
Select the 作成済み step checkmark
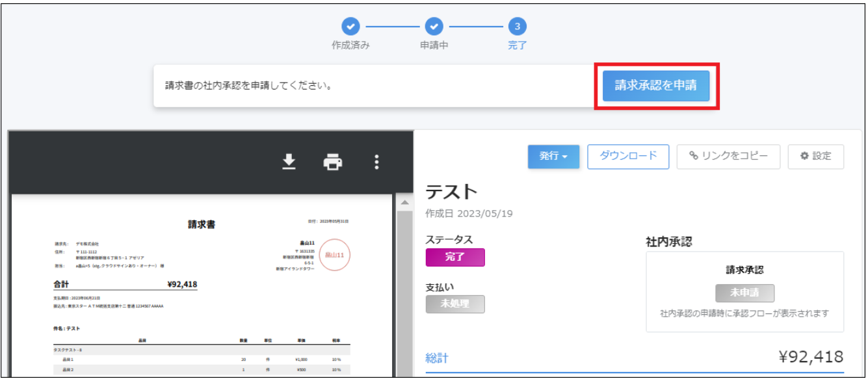point(350,27)
